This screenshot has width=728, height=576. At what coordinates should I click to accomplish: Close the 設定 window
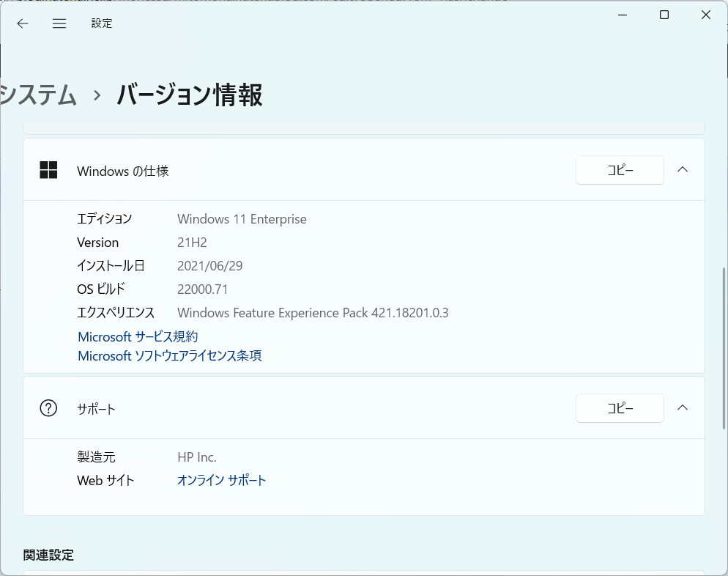(x=706, y=15)
